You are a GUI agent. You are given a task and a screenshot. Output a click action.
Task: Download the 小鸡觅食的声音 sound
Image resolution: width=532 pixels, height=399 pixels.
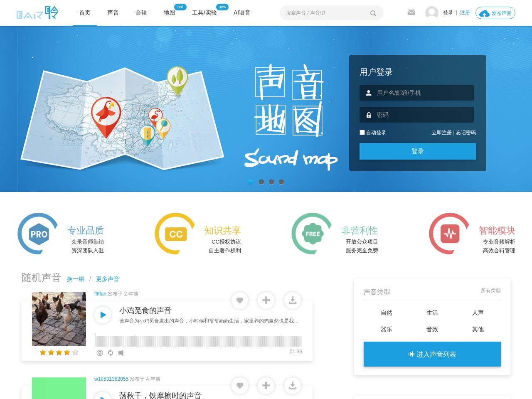[293, 300]
